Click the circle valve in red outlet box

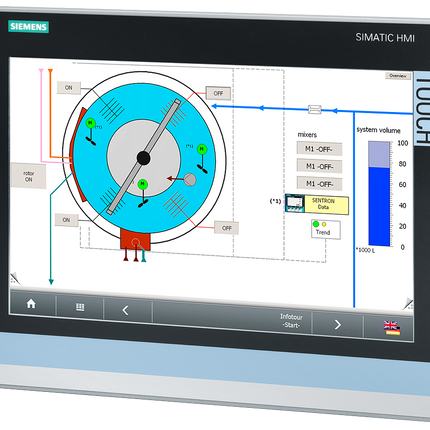(136, 242)
